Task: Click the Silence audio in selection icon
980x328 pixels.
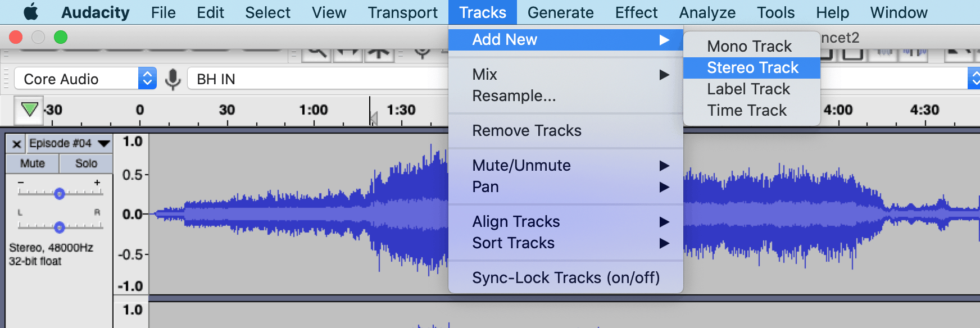Action: pos(913,53)
